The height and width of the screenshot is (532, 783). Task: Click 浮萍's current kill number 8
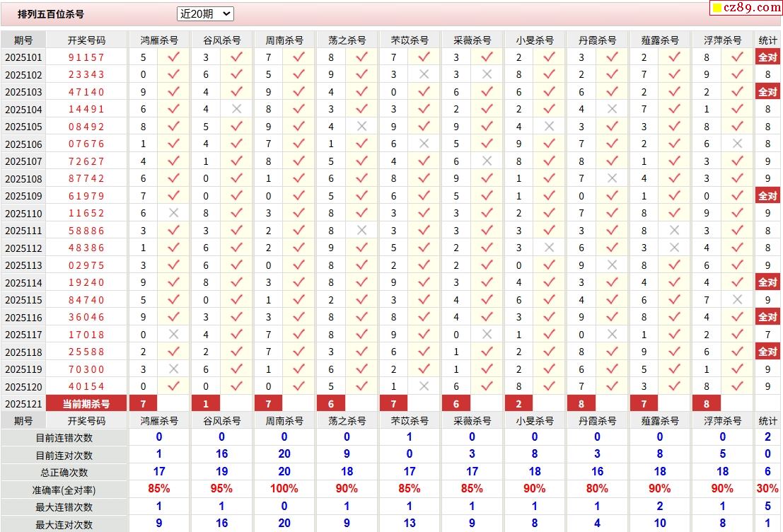pyautogui.click(x=707, y=404)
